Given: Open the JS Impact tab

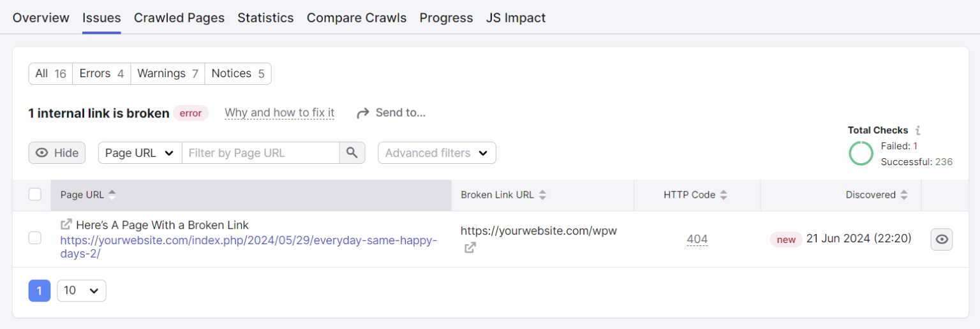Looking at the screenshot, I should (x=516, y=18).
